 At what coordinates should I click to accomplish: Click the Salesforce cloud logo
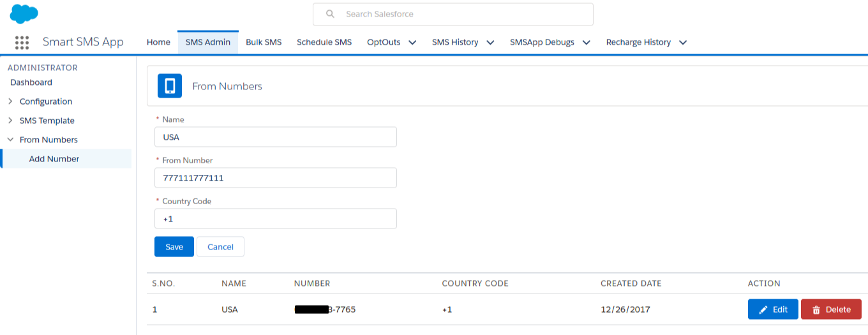point(24,13)
